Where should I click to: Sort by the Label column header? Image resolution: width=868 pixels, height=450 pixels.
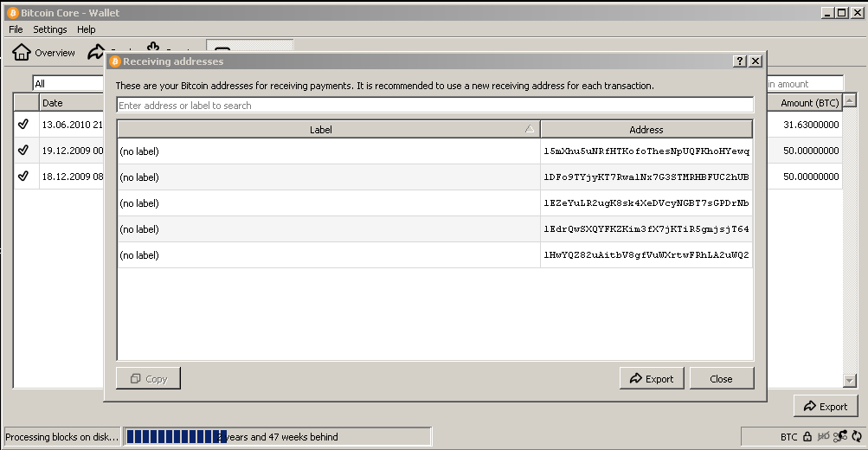[329, 130]
